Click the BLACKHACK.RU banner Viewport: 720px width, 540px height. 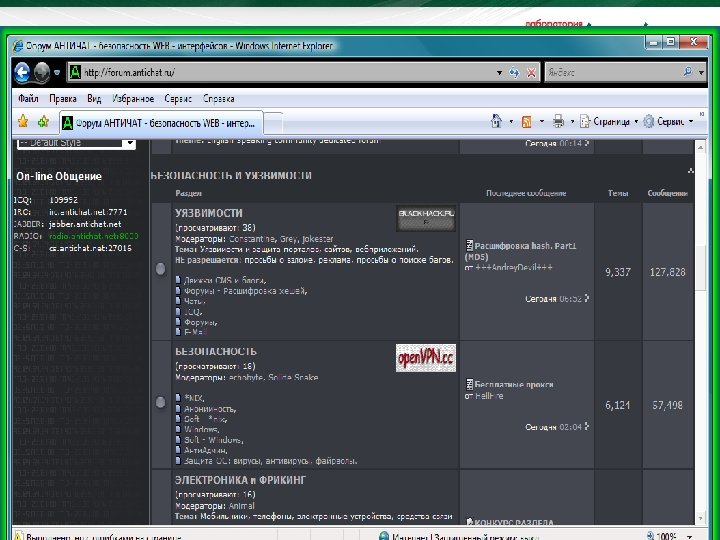[426, 218]
